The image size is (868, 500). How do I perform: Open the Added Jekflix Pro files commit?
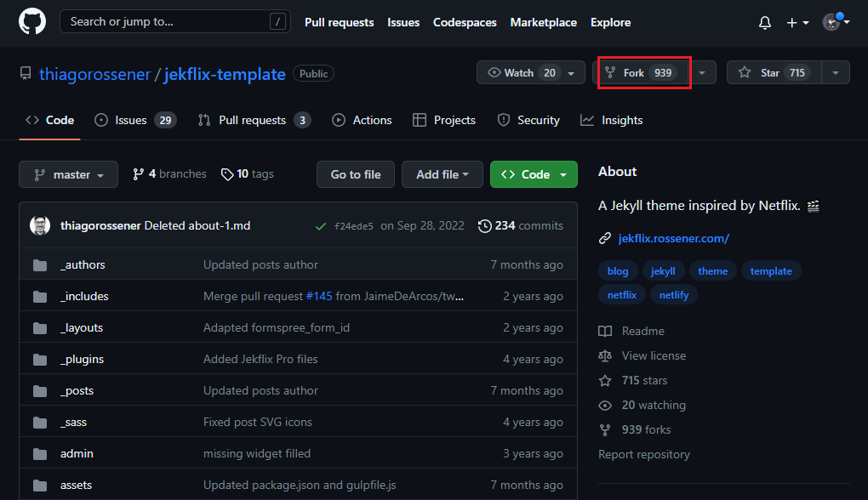tap(260, 360)
